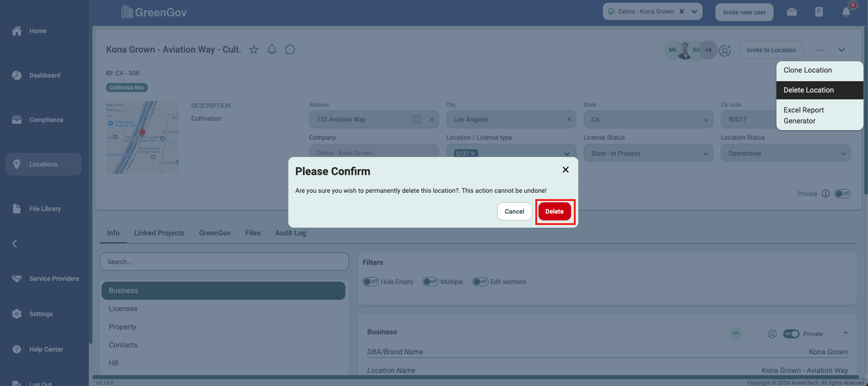Click the Invite new user button

[744, 12]
